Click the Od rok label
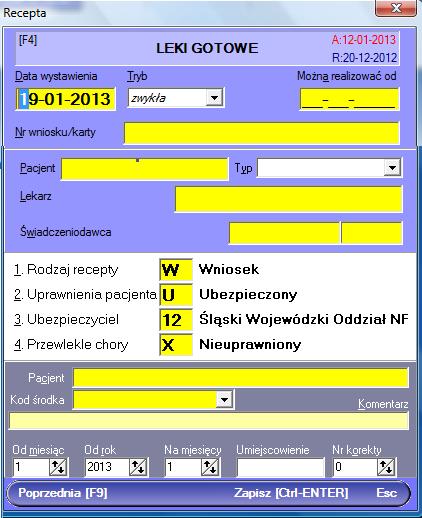Viewport: 422px width, 518px height. 100,450
